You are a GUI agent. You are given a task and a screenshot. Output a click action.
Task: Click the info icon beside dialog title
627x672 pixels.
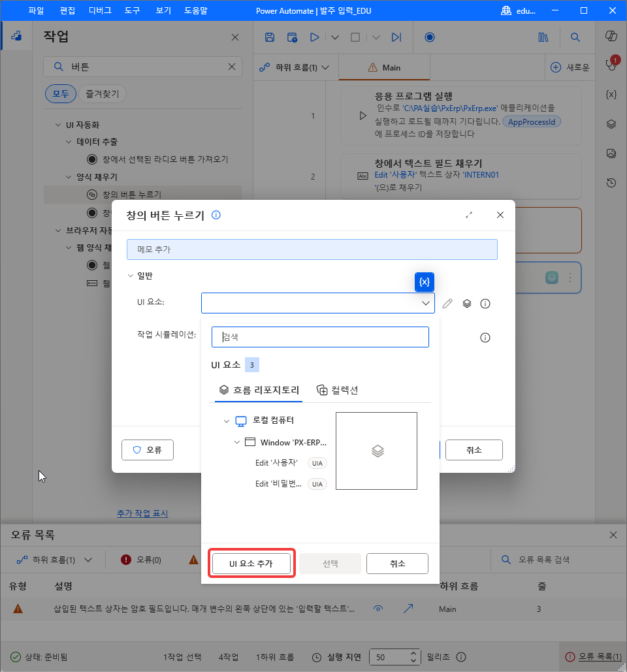coord(216,215)
